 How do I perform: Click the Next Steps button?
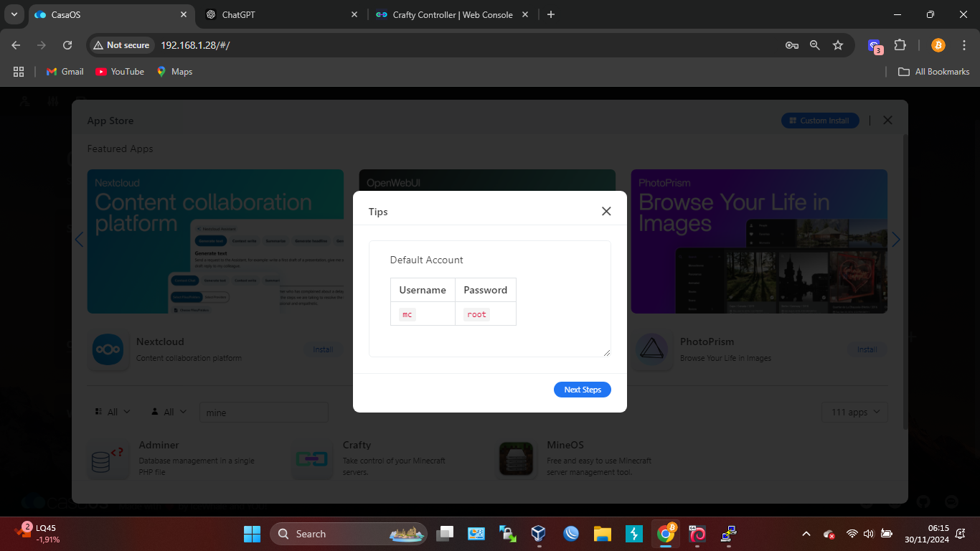point(583,390)
